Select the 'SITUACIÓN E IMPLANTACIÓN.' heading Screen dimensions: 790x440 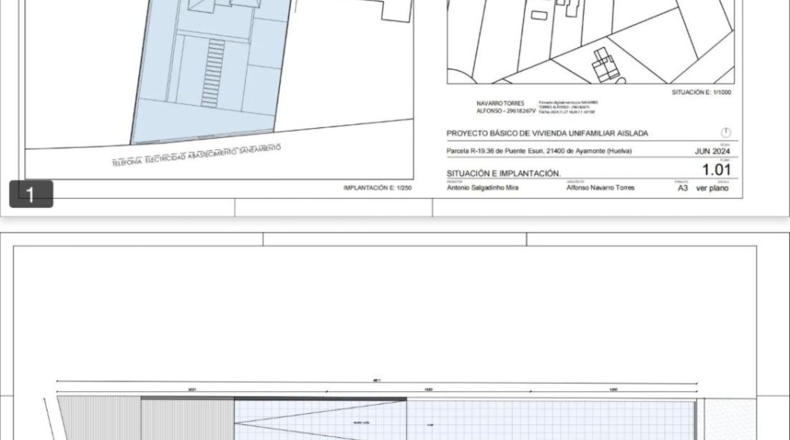(503, 173)
